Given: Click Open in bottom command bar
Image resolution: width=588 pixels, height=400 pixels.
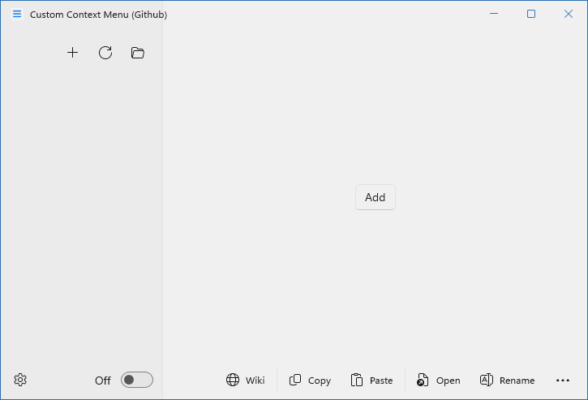Looking at the screenshot, I should pos(438,380).
